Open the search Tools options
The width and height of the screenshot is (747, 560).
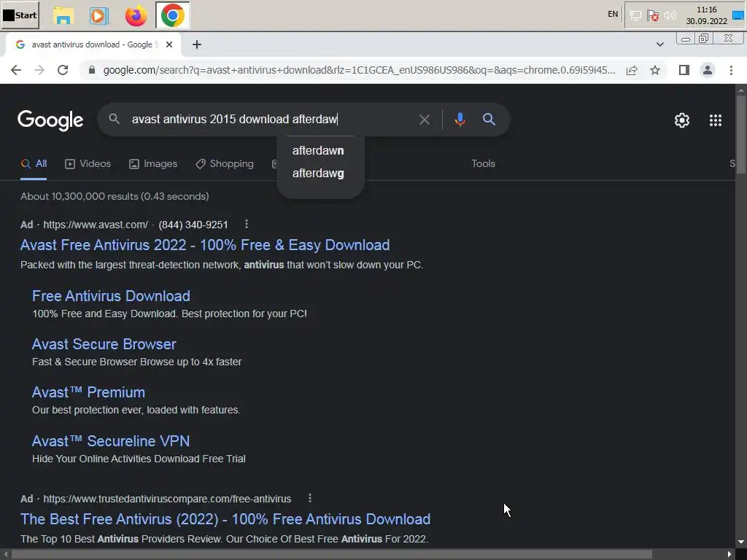(483, 163)
